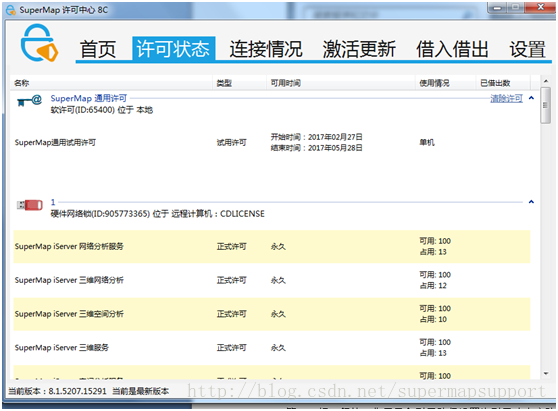The width and height of the screenshot is (558, 411).
Task: Click 正式许可 in 网络分析服务 row
Action: pos(232,247)
